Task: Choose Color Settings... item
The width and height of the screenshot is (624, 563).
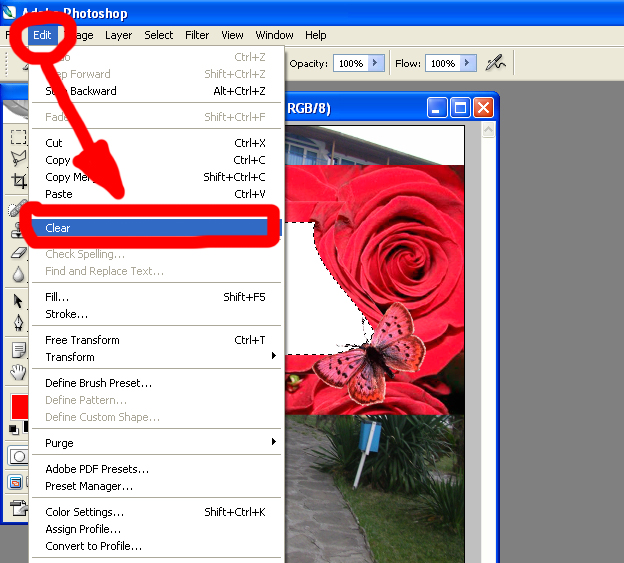Action: [156, 512]
